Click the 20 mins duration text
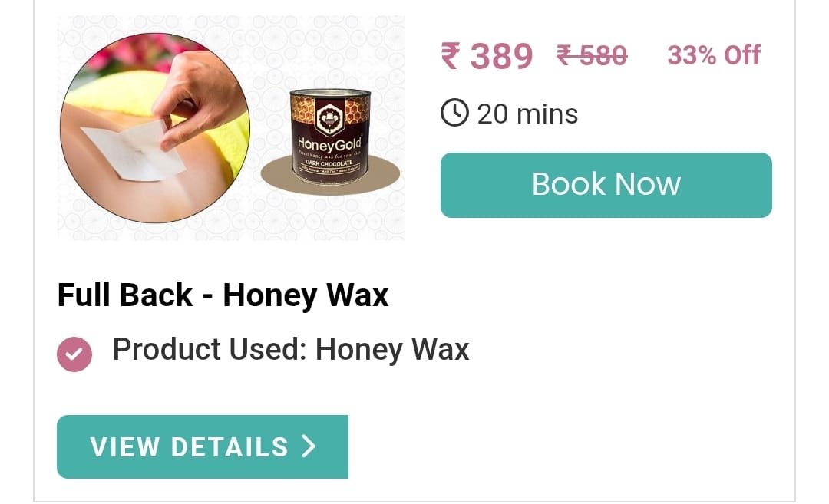Screen dimensions: 829x504 (527, 114)
